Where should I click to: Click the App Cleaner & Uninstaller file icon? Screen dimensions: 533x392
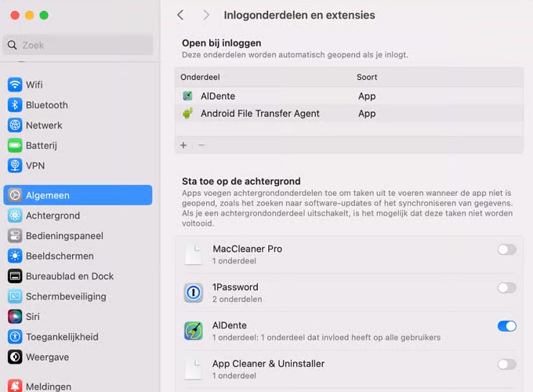[x=194, y=369]
